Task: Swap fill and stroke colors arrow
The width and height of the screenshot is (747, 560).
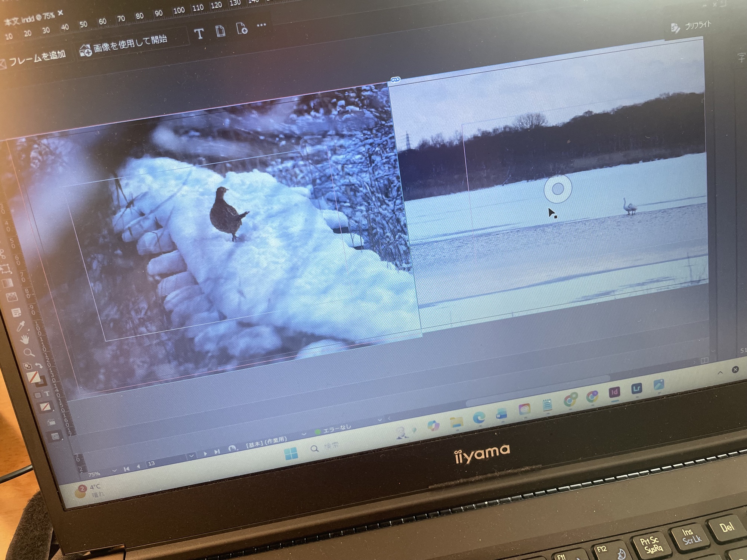Action: [38, 365]
